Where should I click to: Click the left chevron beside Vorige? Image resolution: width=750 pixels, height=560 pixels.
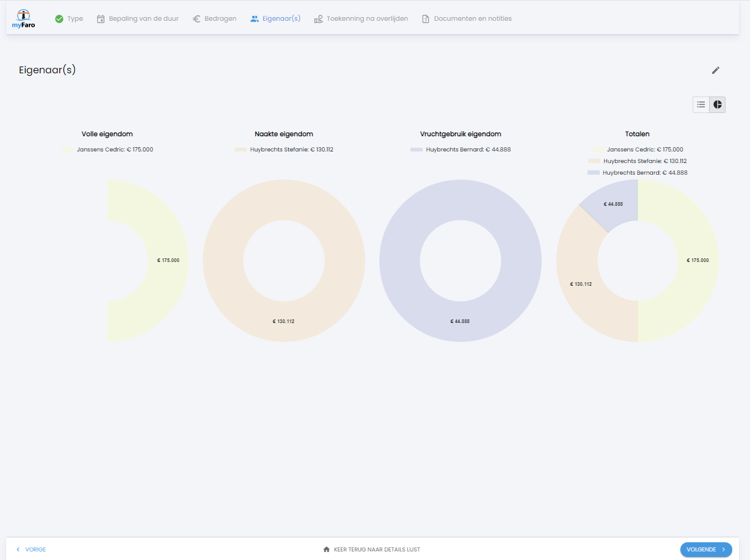(18, 550)
